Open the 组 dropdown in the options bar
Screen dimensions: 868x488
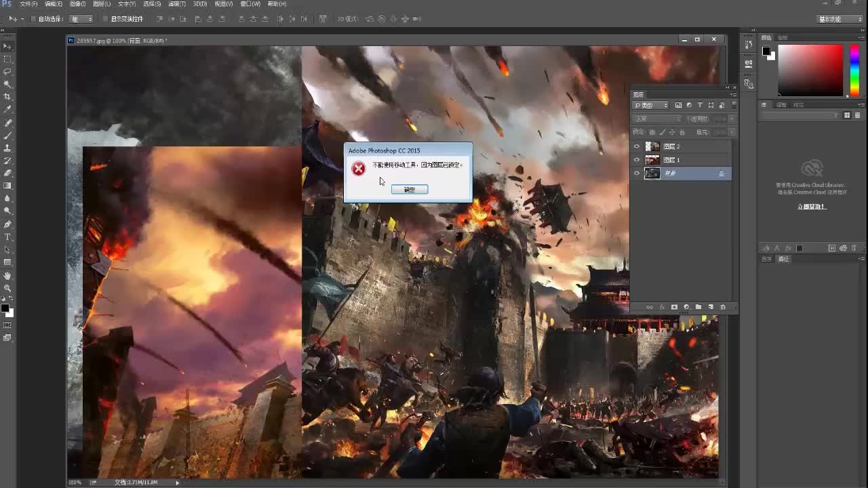(80, 19)
